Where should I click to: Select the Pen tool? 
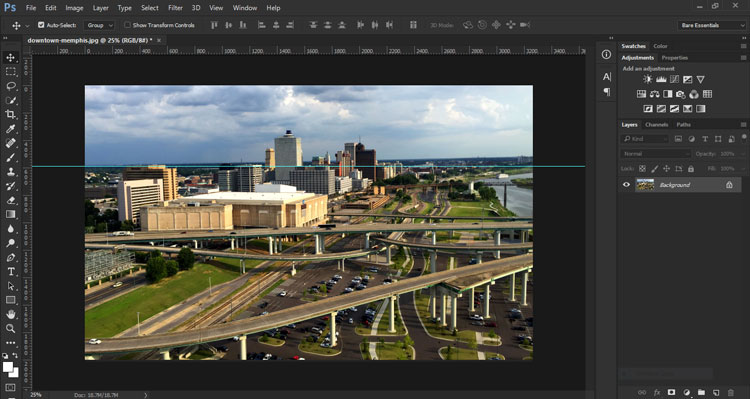point(11,257)
